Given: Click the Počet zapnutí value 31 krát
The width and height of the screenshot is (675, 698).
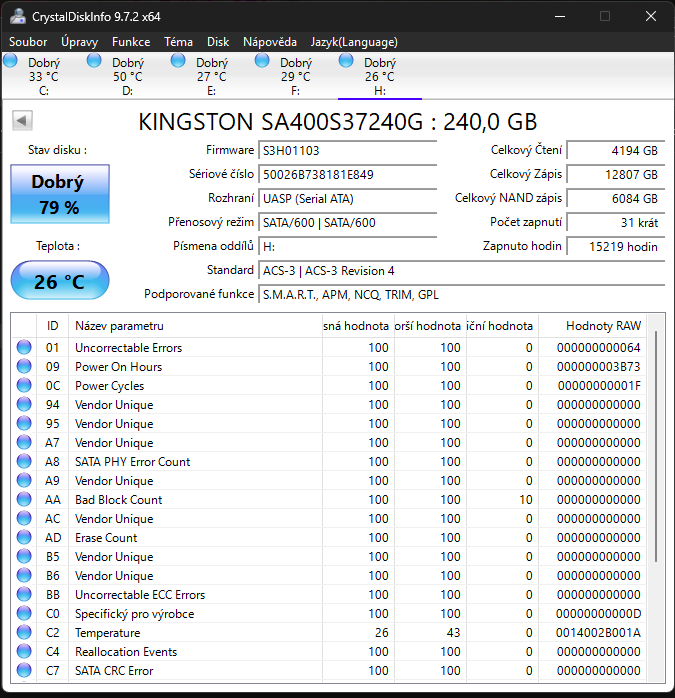Looking at the screenshot, I should pos(615,223).
